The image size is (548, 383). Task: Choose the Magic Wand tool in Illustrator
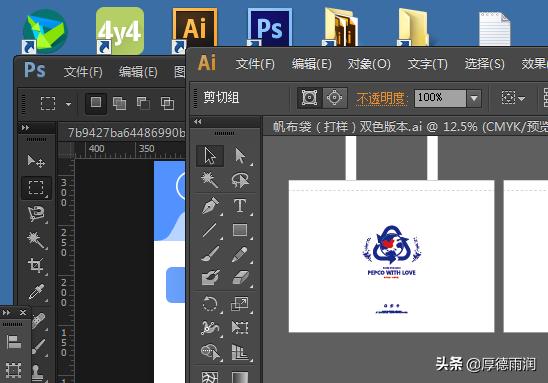click(x=210, y=180)
